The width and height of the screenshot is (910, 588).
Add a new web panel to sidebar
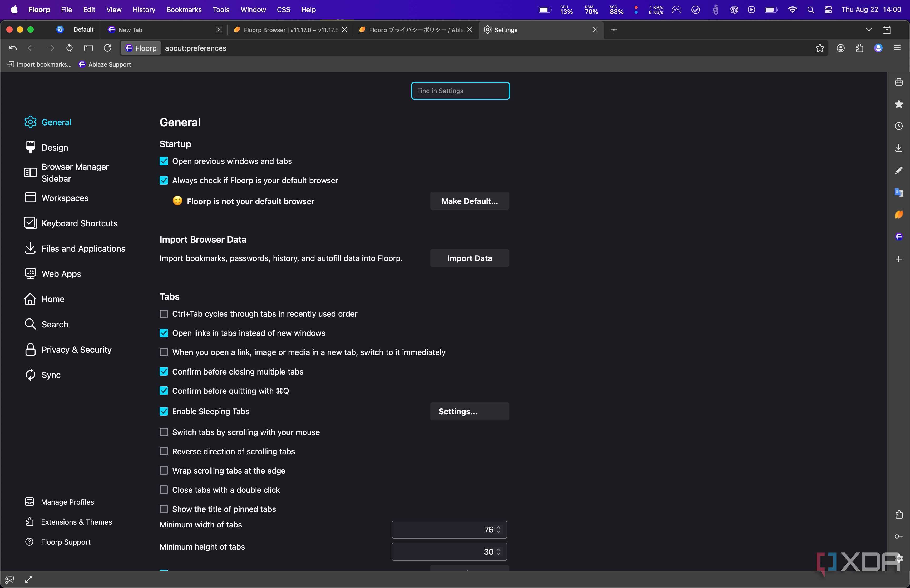[899, 259]
